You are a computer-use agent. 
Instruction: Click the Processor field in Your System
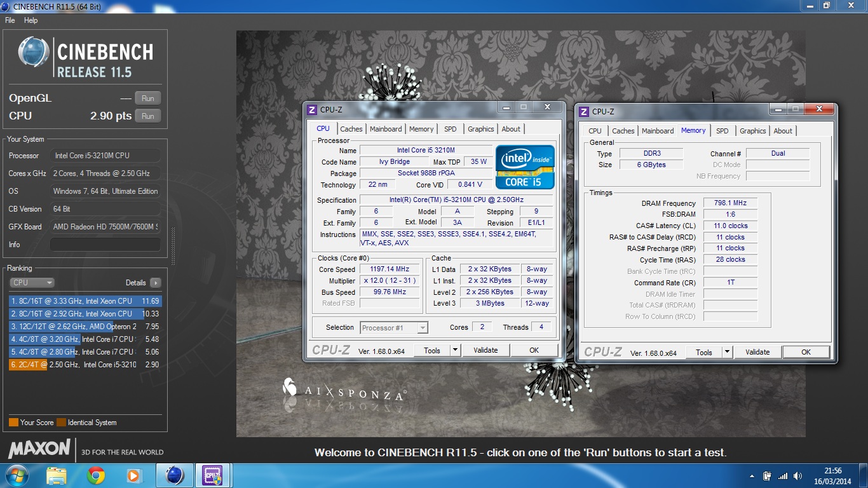tap(105, 156)
